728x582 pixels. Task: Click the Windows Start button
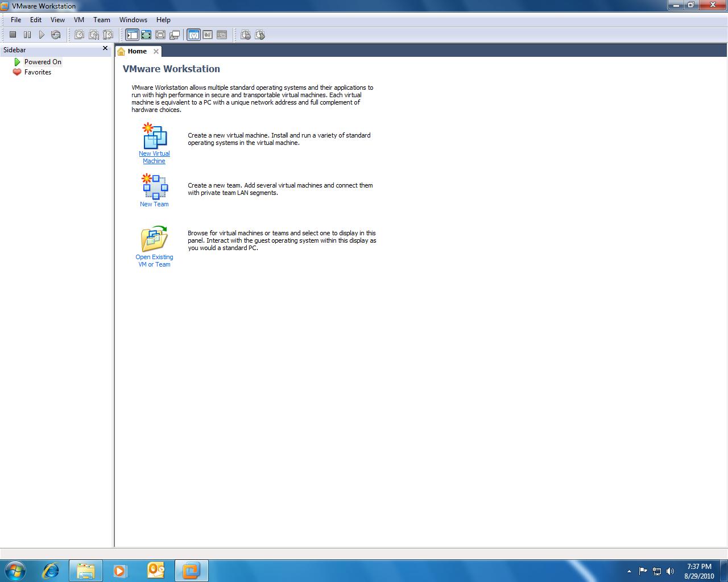point(15,570)
